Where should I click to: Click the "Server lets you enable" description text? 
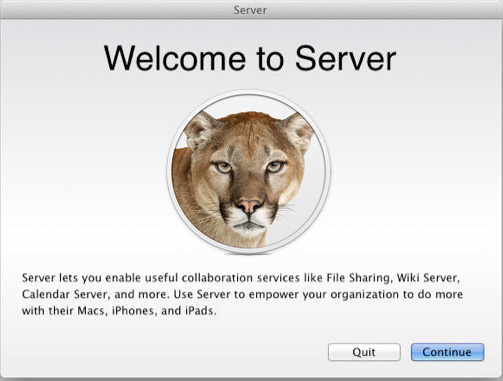pyautogui.click(x=242, y=294)
